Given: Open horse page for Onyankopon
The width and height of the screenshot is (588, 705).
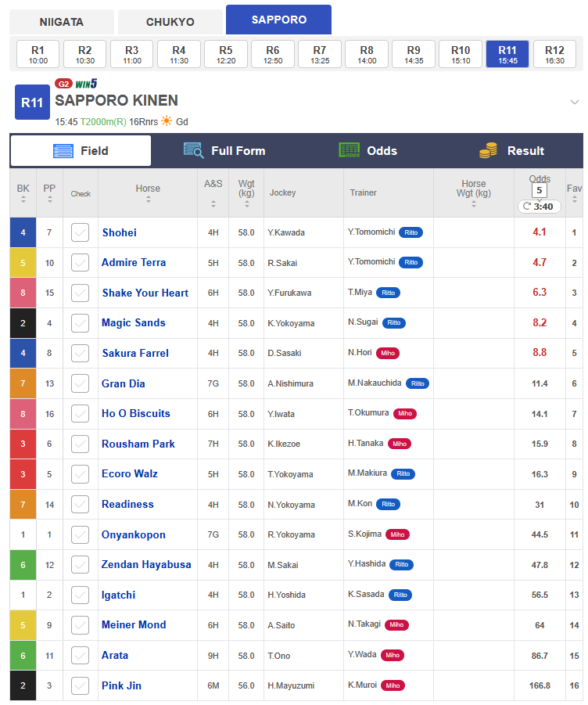Looking at the screenshot, I should click(134, 534).
